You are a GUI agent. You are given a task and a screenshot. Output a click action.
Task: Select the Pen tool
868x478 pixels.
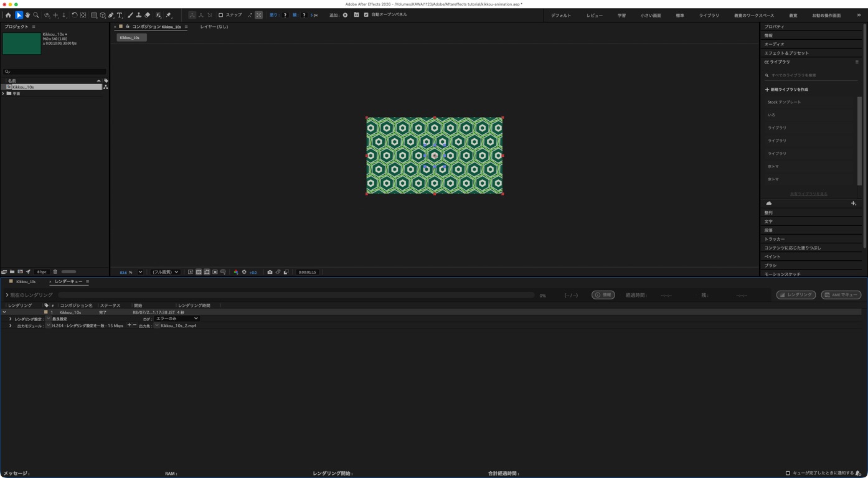(111, 15)
